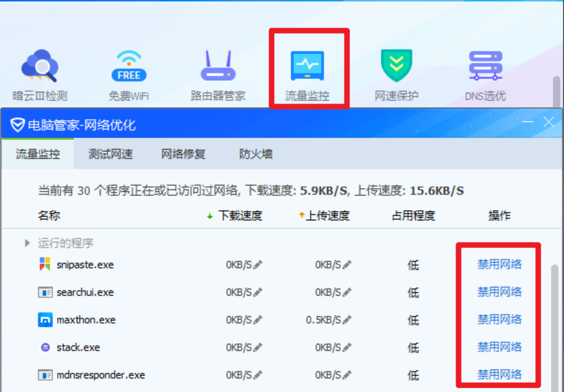Disable network for stack.exe
The height and width of the screenshot is (392, 564).
499,347
